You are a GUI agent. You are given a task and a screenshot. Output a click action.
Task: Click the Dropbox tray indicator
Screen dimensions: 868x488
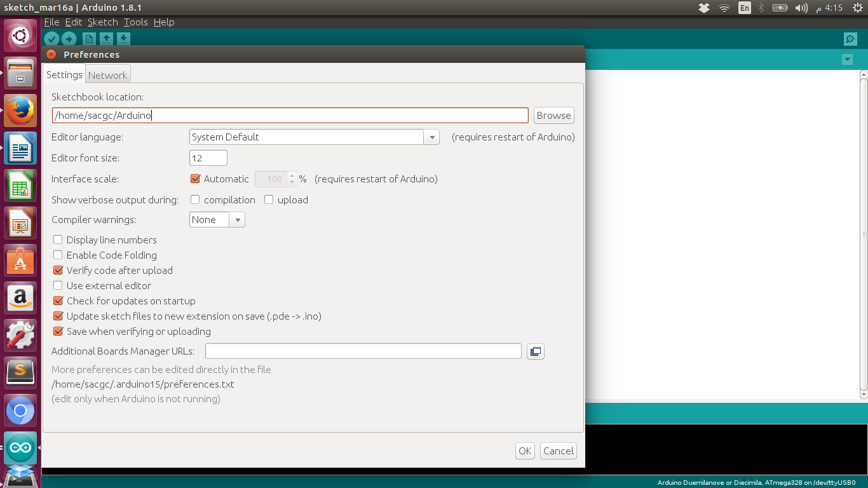(x=704, y=8)
